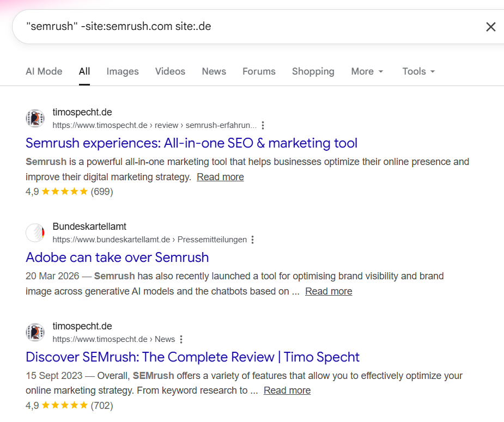Screen dimensions: 504x422
Task: Open "Discover SEMrush: The Complete Review" result
Action: [192, 357]
